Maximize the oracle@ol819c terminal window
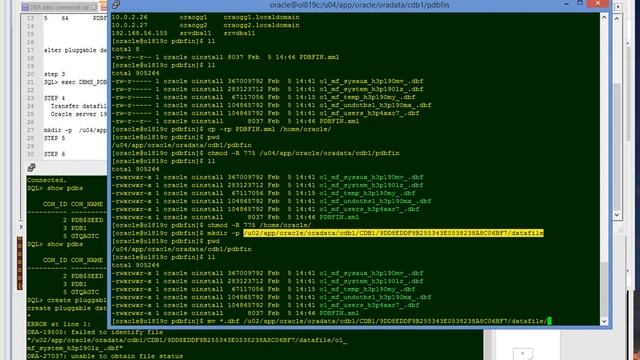The height and width of the screenshot is (360, 640). pyautogui.click(x=580, y=3)
